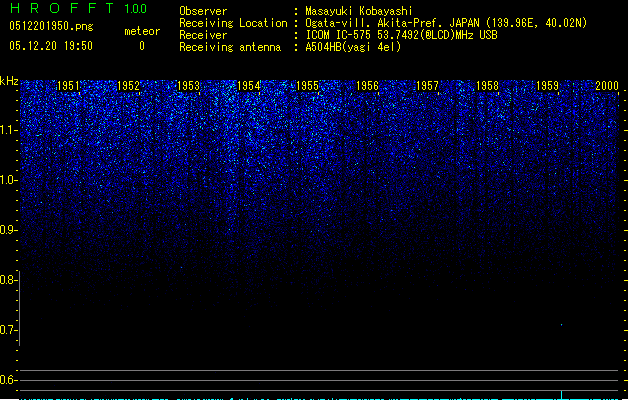This screenshot has width=629, height=400.
Task: Click the cyan spike on the bottom intensity trace
Action: pyautogui.click(x=561, y=395)
